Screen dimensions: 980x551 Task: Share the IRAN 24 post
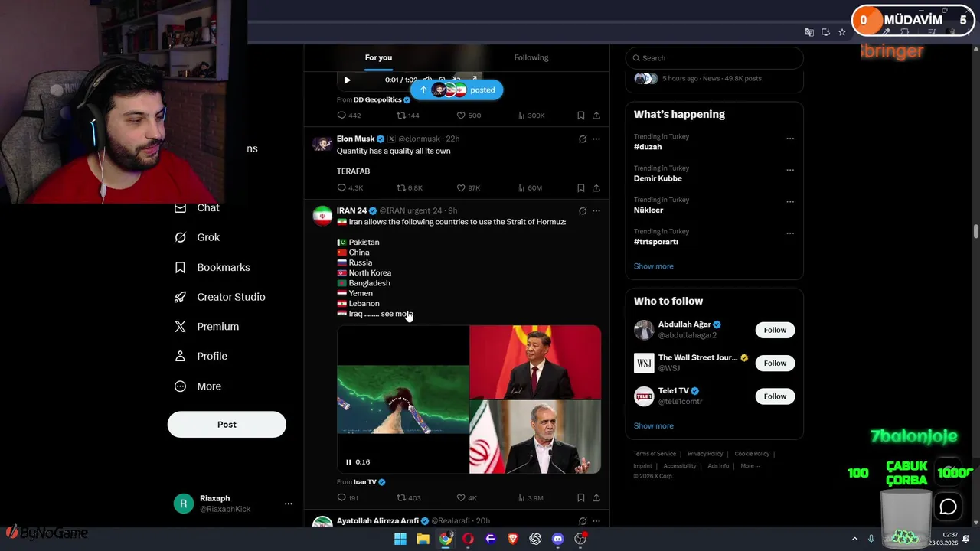(x=596, y=498)
